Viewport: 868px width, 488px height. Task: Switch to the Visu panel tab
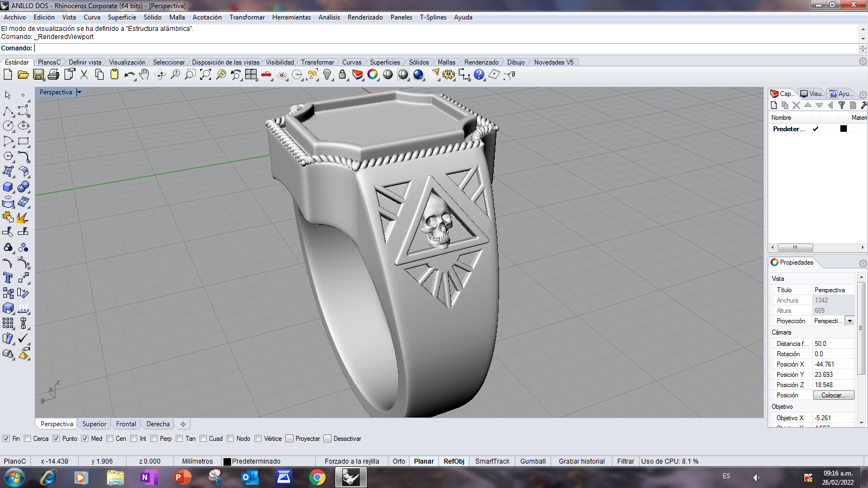coord(812,93)
